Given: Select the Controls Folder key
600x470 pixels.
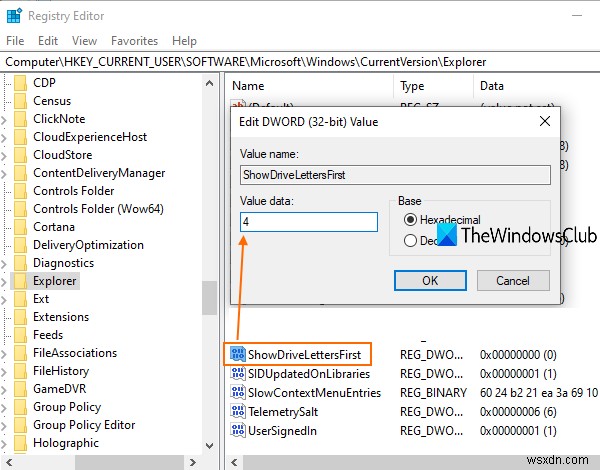Looking at the screenshot, I should pyautogui.click(x=73, y=191).
